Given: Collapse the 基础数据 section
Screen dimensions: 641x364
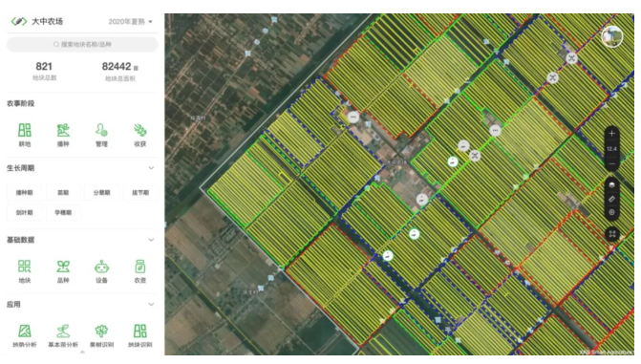Looking at the screenshot, I should tap(151, 240).
